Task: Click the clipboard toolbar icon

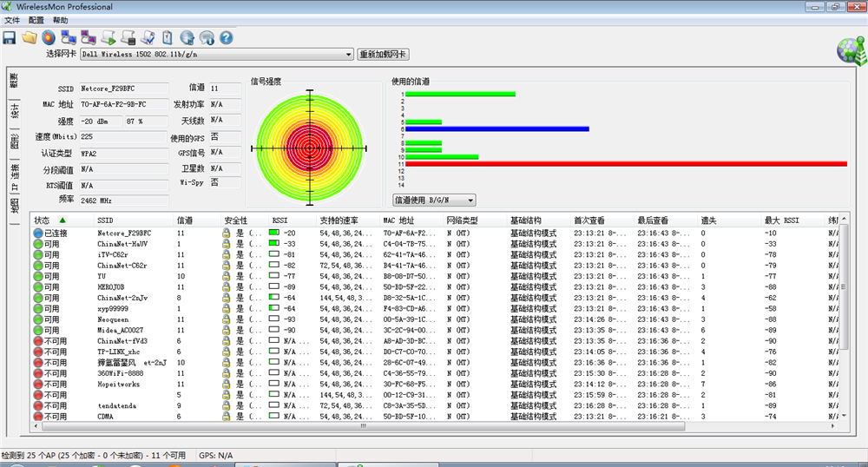Action: pyautogui.click(x=167, y=37)
